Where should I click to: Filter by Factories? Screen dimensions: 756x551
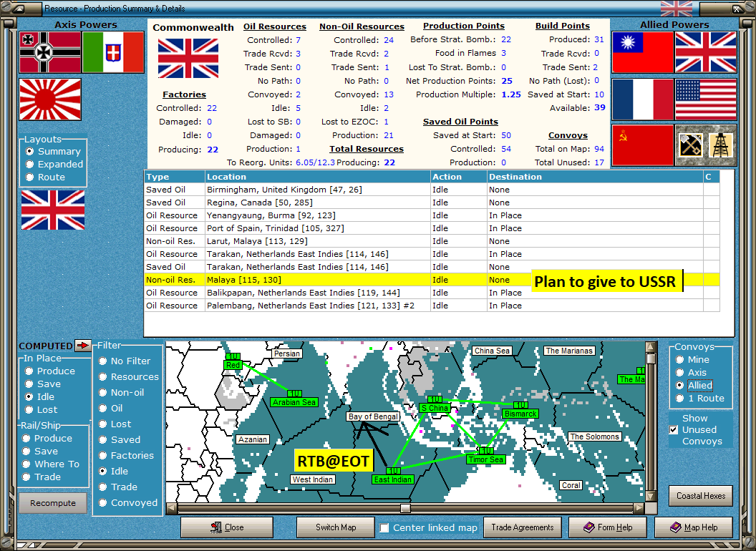coord(126,455)
